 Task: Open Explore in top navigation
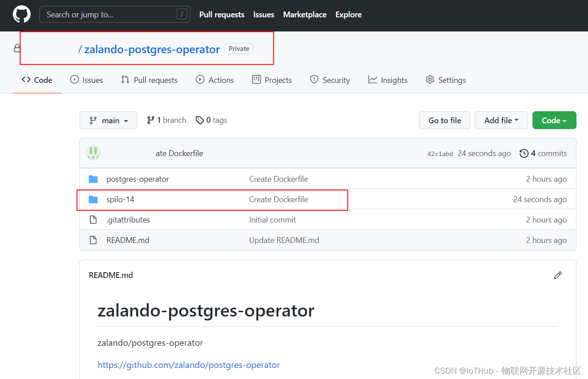[348, 15]
